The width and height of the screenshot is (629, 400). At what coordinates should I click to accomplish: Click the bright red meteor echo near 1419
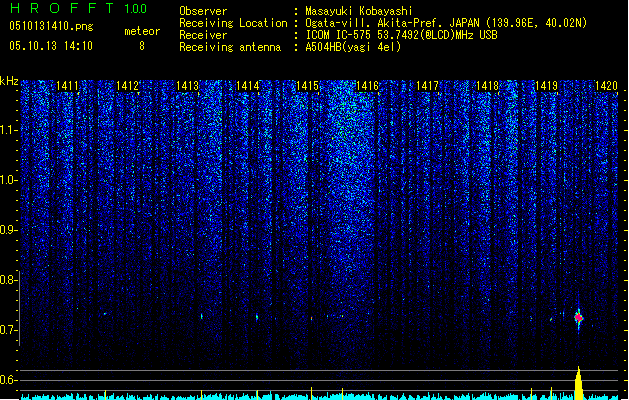tap(578, 317)
